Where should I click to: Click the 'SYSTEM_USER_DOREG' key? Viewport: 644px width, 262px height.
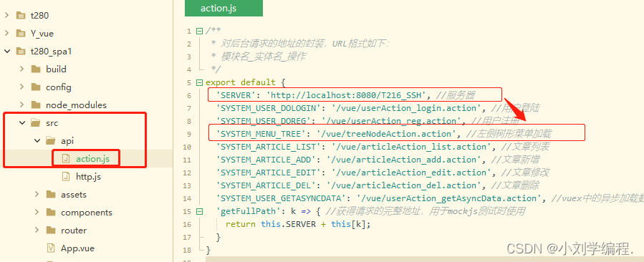click(x=262, y=121)
